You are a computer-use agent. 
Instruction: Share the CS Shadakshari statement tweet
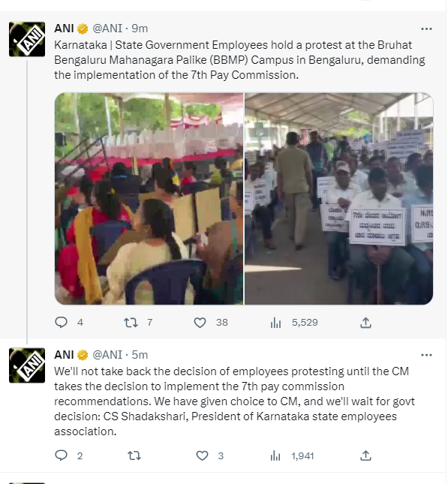point(365,455)
